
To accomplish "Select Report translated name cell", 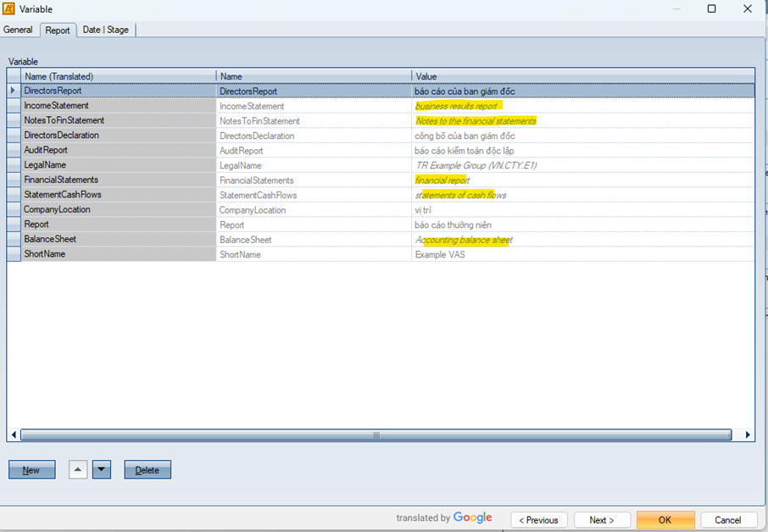I will (x=118, y=224).
